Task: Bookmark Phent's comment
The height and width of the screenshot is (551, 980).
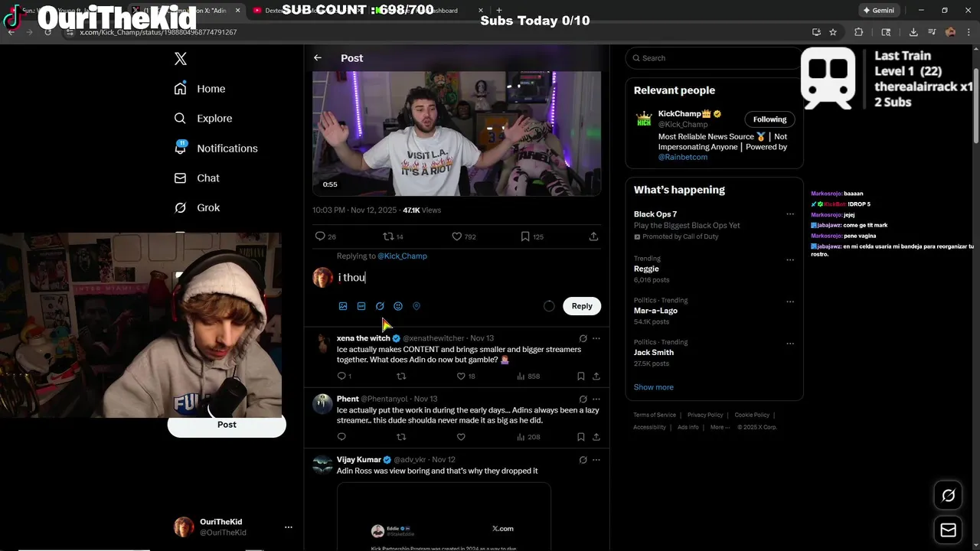Action: coord(581,437)
